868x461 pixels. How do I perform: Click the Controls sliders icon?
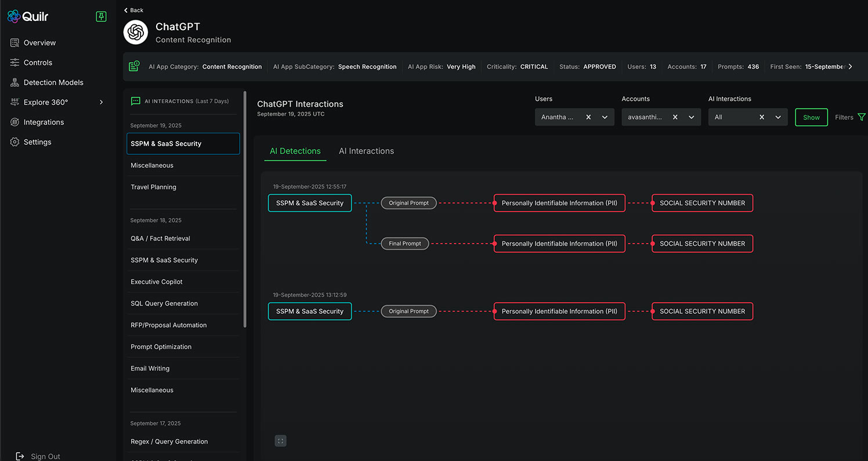pos(15,63)
